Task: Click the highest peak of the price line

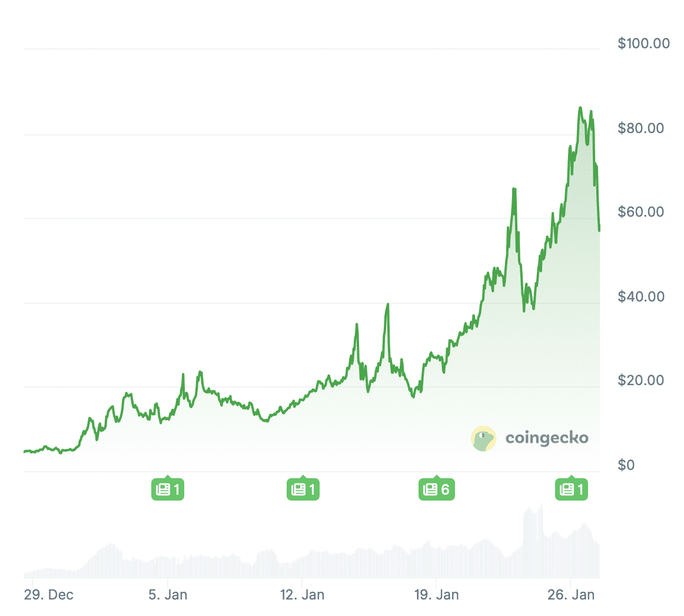Action: (x=580, y=108)
